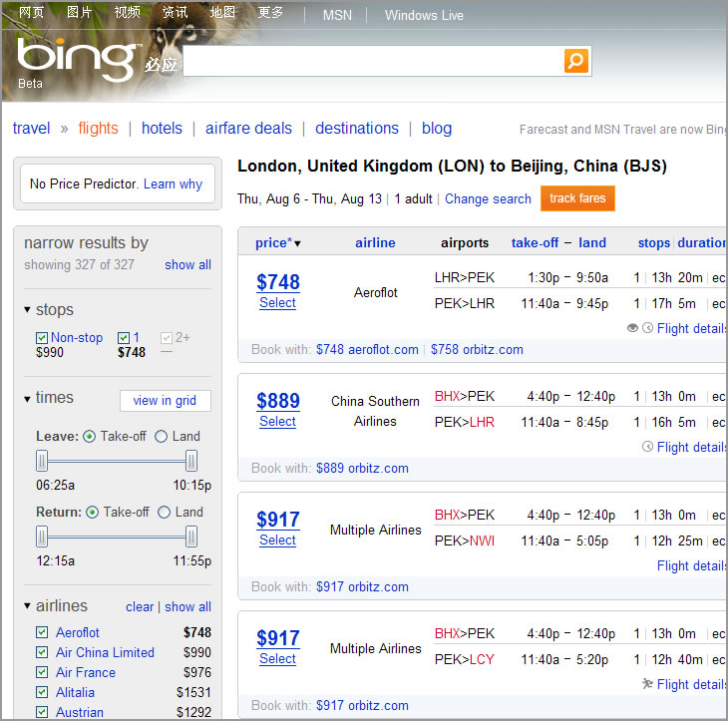This screenshot has width=728, height=721.
Task: Click the clock icon beside Aeroflot Flight details
Action: coord(647,328)
